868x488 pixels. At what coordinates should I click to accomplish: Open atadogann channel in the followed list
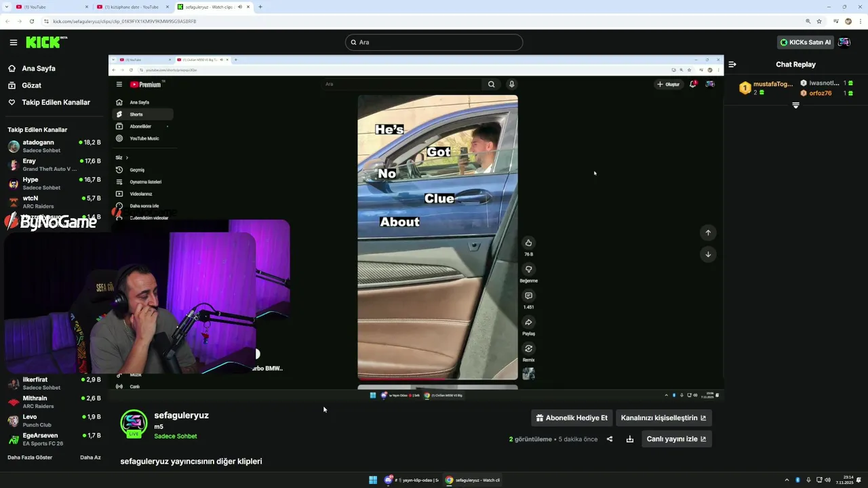click(x=54, y=146)
